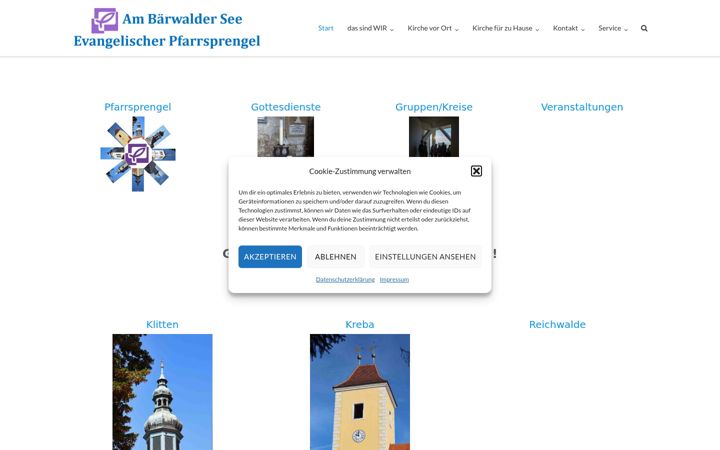This screenshot has width=720, height=450.
Task: Go to the Start menu item
Action: click(x=326, y=28)
